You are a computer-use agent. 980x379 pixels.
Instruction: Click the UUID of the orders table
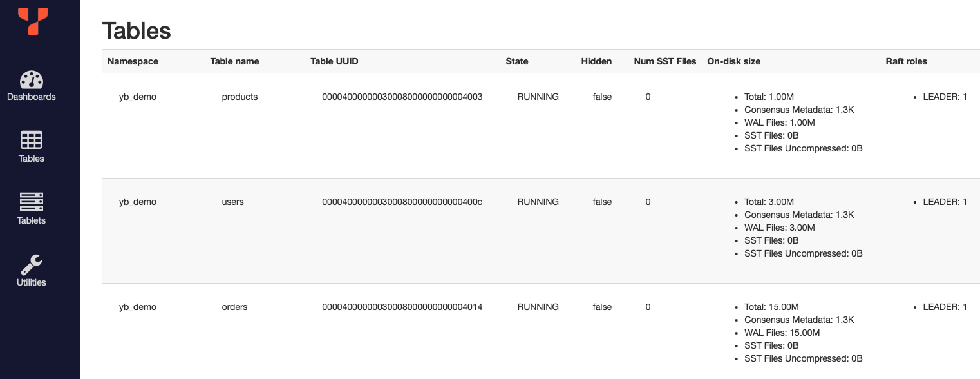(402, 307)
